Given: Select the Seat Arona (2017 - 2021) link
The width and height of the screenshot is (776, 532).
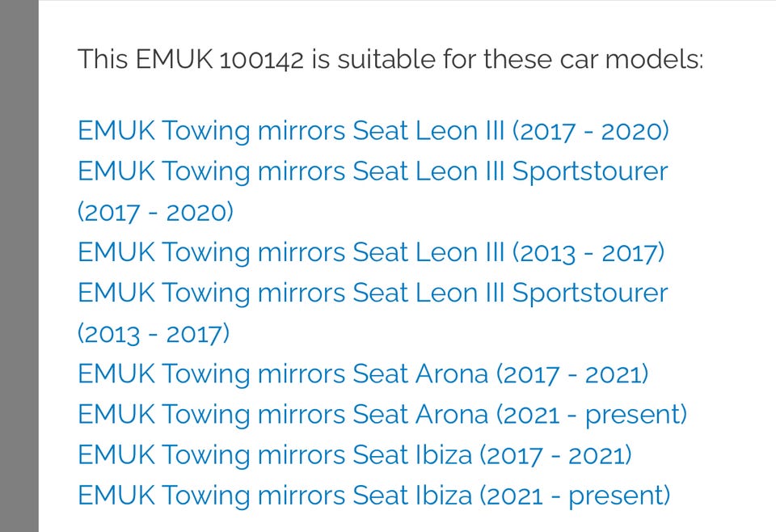Looking at the screenshot, I should pyautogui.click(x=363, y=374).
